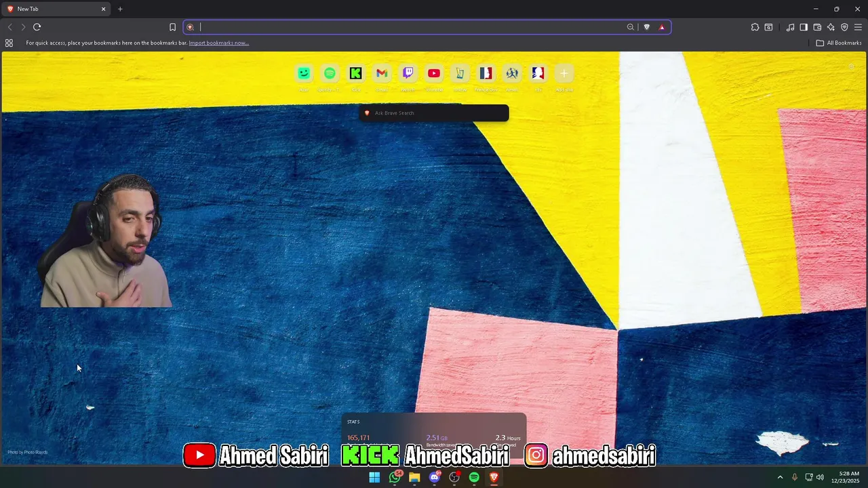The width and height of the screenshot is (868, 488).
Task: Open the Brave Wallet icon
Action: click(x=817, y=27)
